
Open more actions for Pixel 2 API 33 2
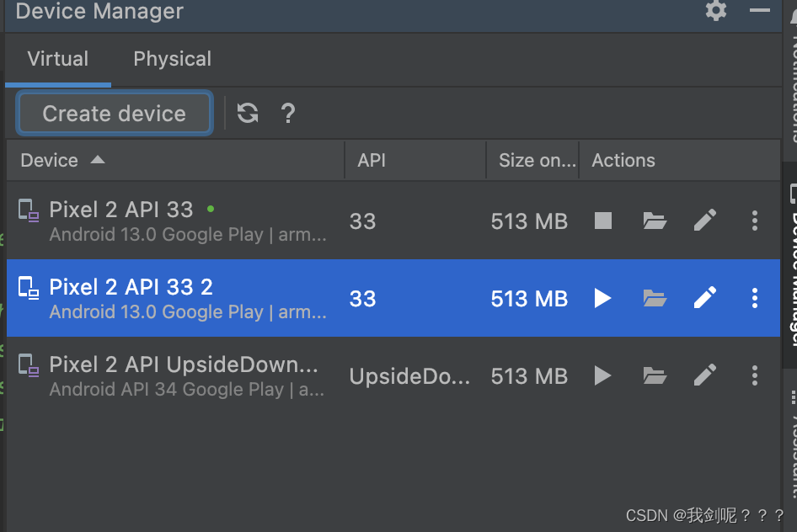(755, 299)
